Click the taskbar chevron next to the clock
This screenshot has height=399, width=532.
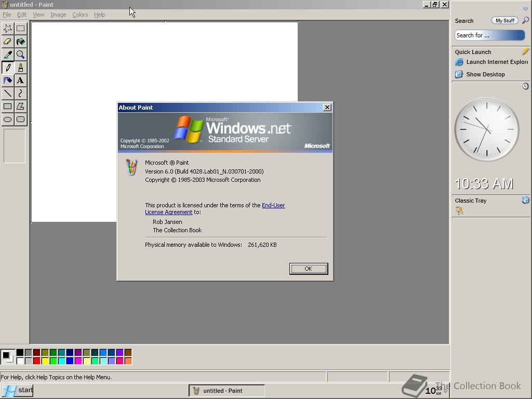[x=446, y=391]
